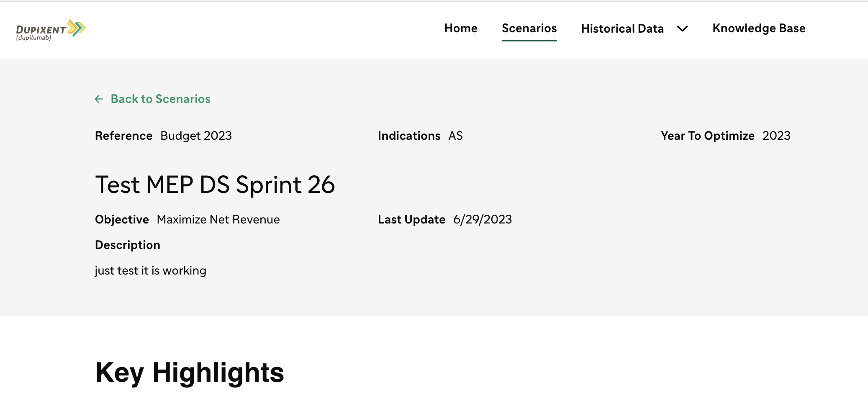Viewport: 868px width, 416px height.
Task: Click the AS indications value
Action: pyautogui.click(x=455, y=136)
